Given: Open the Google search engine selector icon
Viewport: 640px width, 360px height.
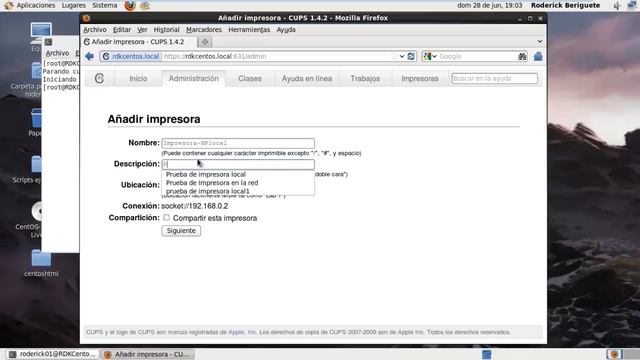Looking at the screenshot, I should pos(430,56).
